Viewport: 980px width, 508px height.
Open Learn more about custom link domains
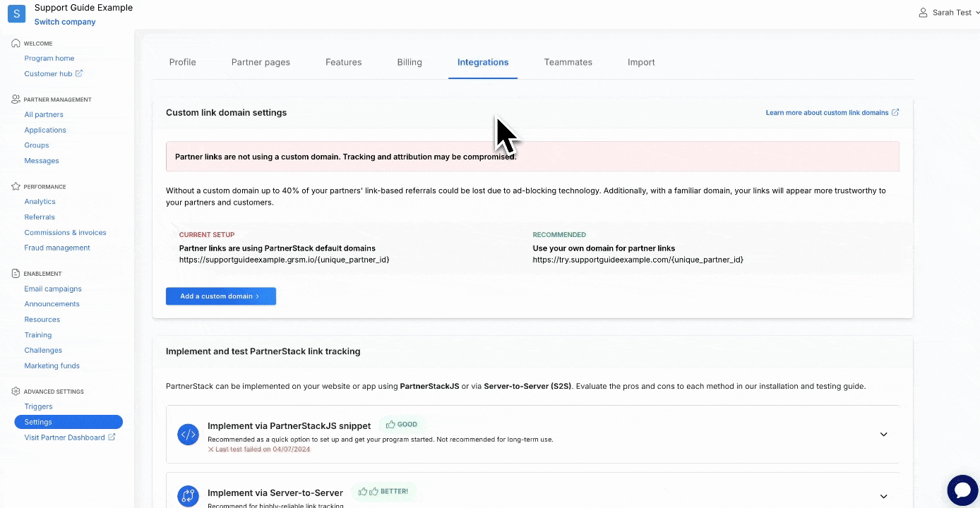coord(827,112)
